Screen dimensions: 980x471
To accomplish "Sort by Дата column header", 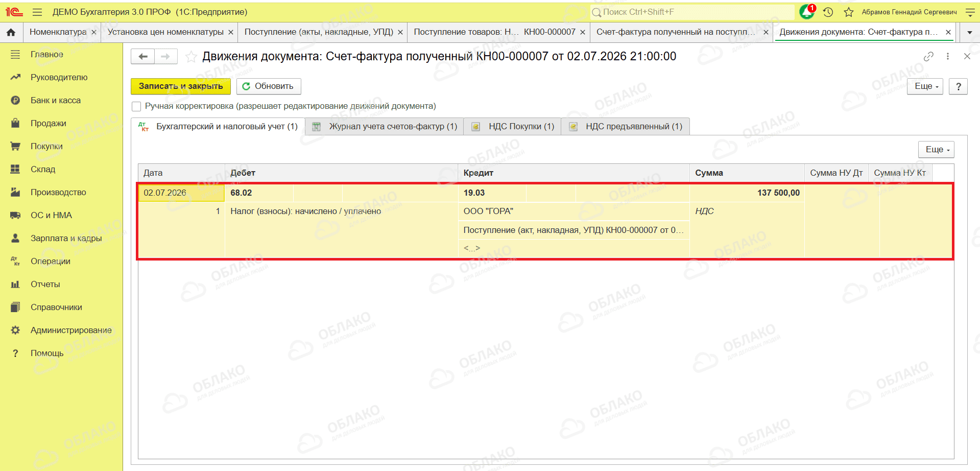I will pos(181,173).
